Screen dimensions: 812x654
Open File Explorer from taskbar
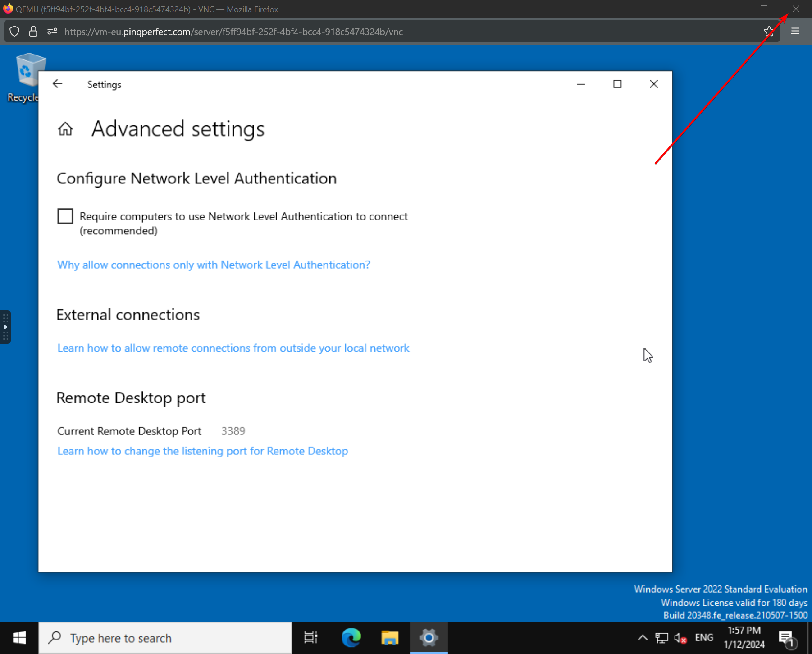click(390, 638)
